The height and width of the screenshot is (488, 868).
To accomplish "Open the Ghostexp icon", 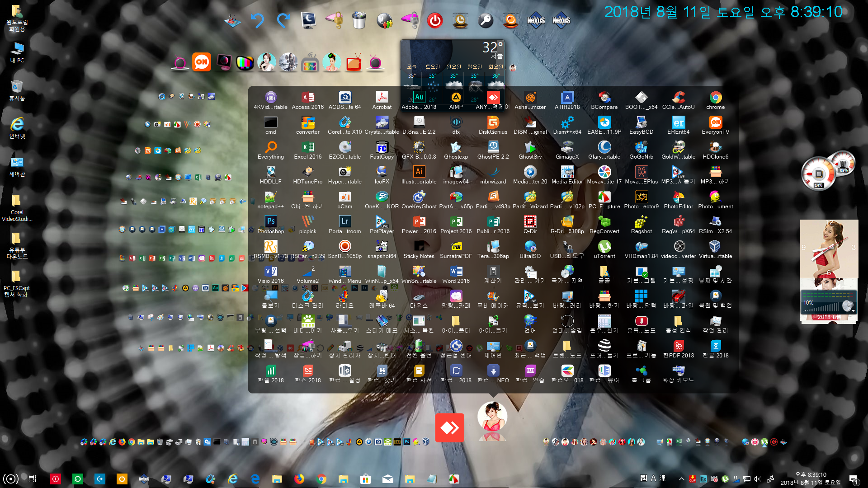I will pyautogui.click(x=456, y=150).
